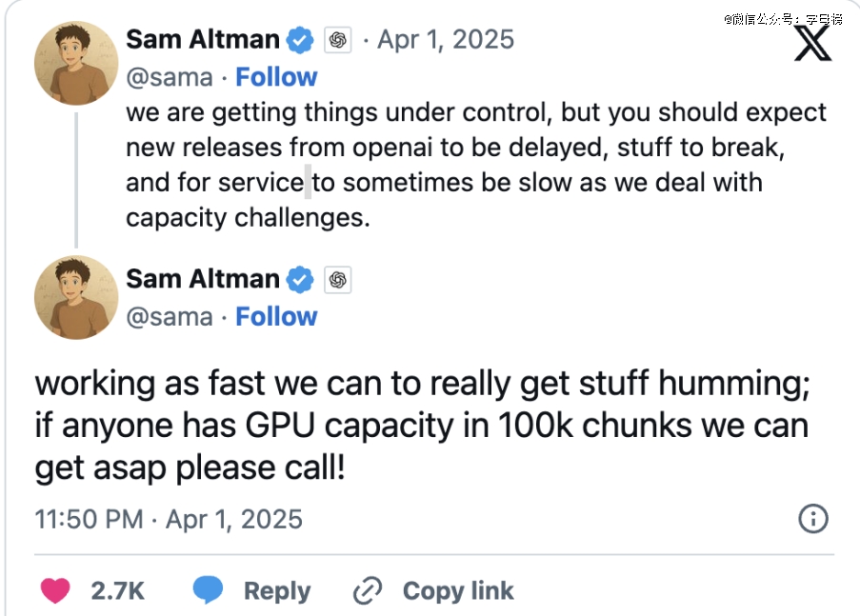Viewport: 860px width, 616px height.
Task: Click the OpenAI affiliation badge on first tweet
Action: tap(338, 40)
